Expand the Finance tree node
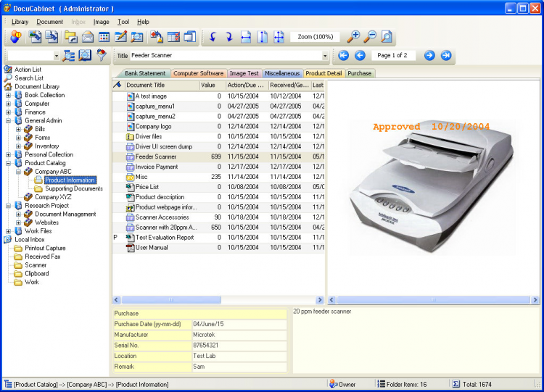The height and width of the screenshot is (392, 544). [9, 112]
